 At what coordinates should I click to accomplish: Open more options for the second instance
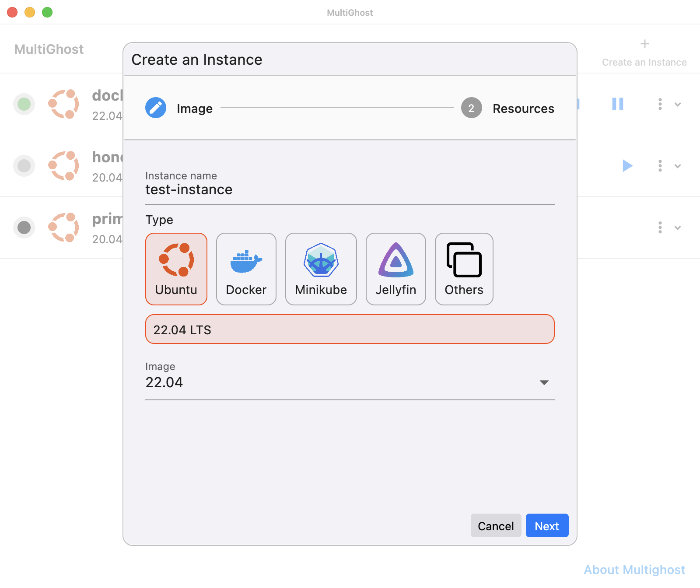click(660, 166)
